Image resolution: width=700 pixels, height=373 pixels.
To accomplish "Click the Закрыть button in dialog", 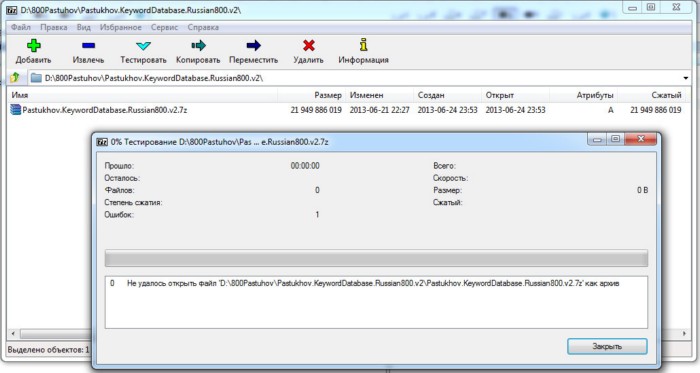I will 607,346.
